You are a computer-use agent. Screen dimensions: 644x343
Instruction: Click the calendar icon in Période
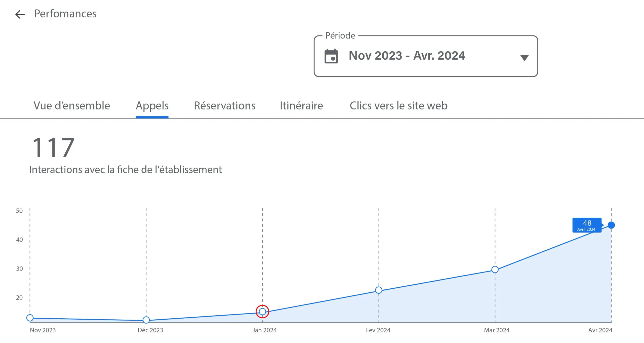tap(331, 56)
